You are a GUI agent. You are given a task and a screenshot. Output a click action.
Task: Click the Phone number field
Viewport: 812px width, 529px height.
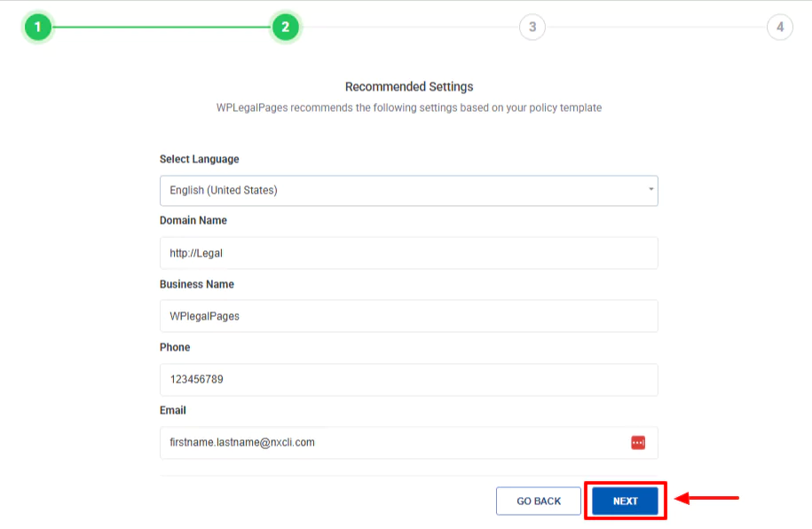point(408,379)
